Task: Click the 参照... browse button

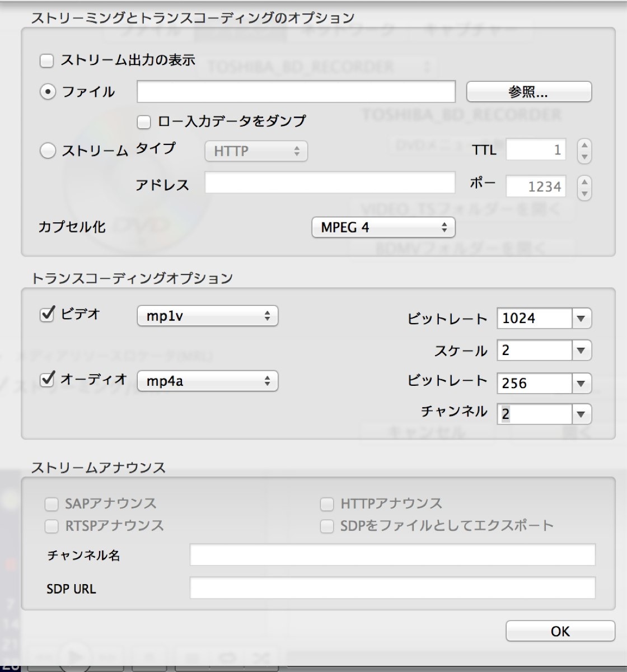Action: (x=528, y=92)
